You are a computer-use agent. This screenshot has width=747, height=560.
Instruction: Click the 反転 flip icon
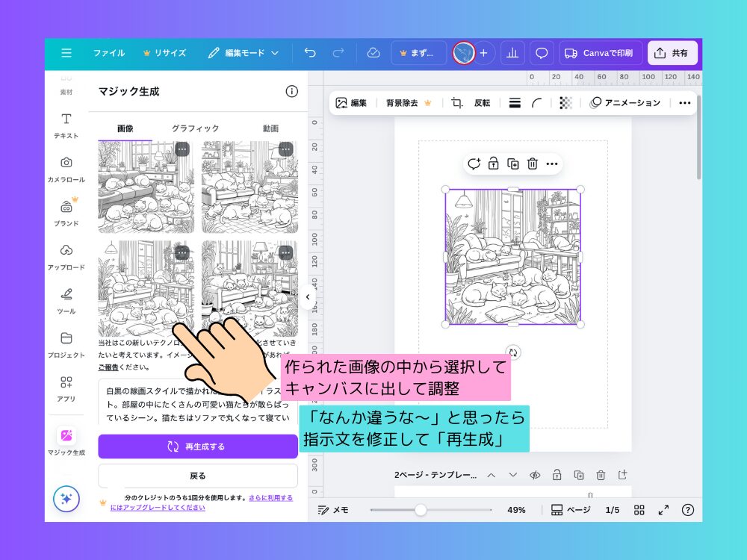482,102
